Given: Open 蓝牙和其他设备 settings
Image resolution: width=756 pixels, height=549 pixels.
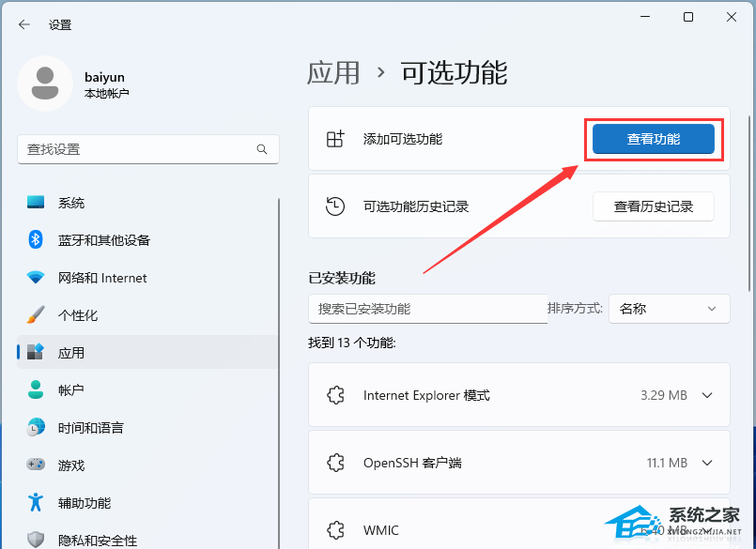Looking at the screenshot, I should 147,239.
